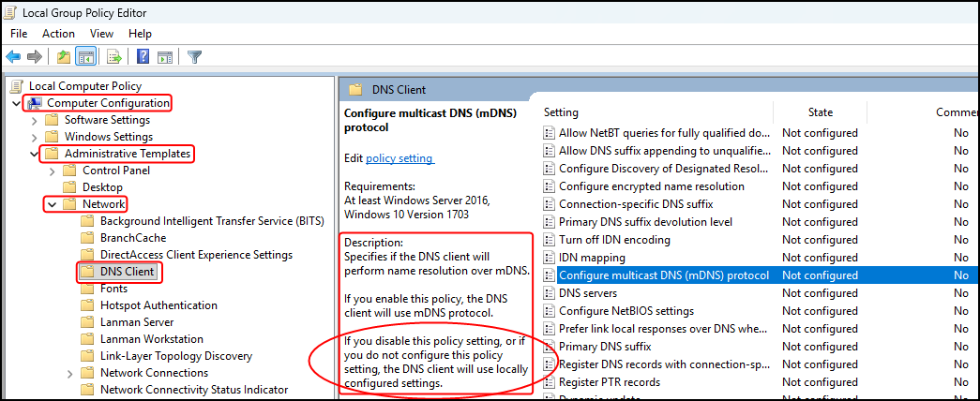
Task: Select Network Connectivity Status Indicator in tree
Action: click(x=194, y=390)
